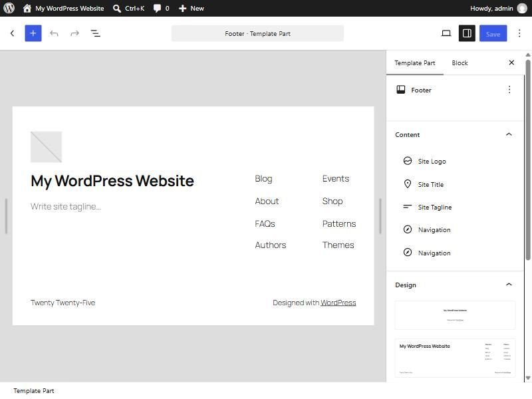532x399 pixels.
Task: Select the My WordPress Website site title
Action: (x=112, y=181)
